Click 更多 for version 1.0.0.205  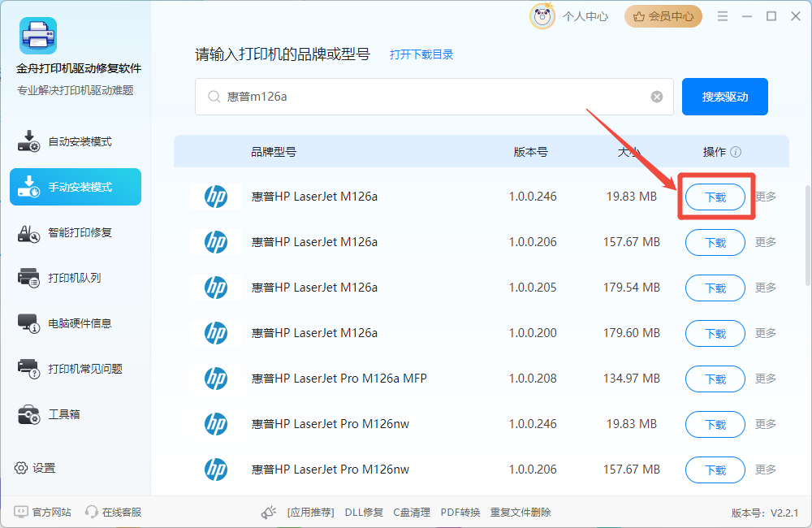click(x=766, y=288)
